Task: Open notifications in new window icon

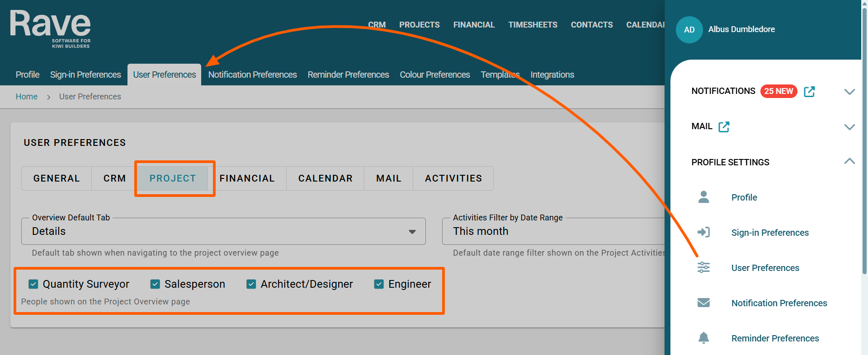Action: [x=809, y=92]
